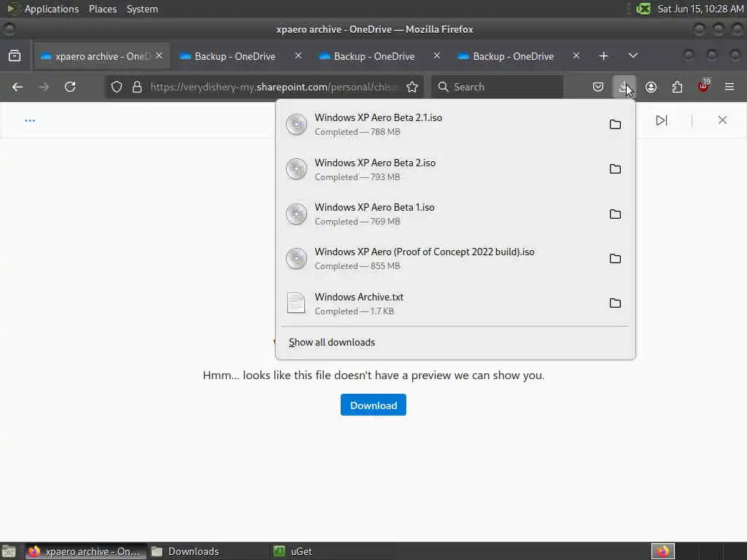This screenshot has height=560, width=747.
Task: Click the green tray icon in top panel
Action: (643, 9)
